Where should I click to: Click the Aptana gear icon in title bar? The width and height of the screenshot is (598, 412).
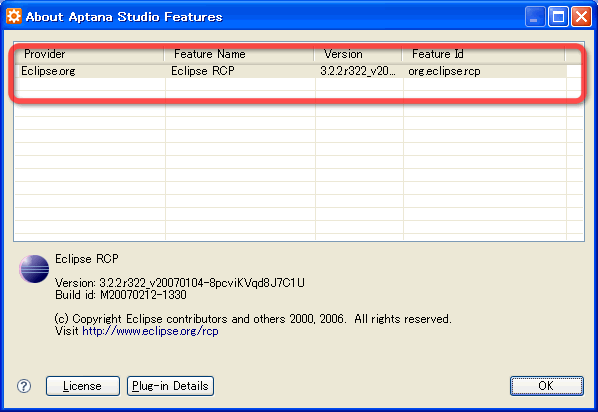click(14, 16)
